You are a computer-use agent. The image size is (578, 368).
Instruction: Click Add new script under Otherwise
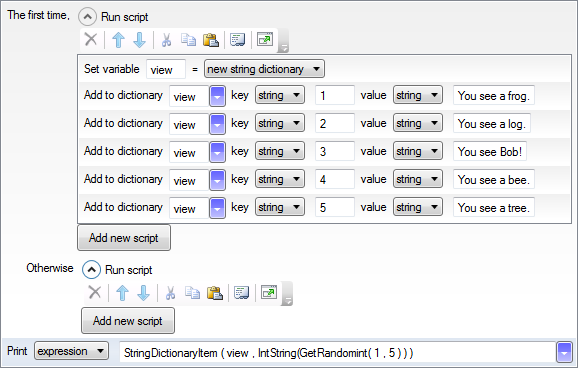[x=128, y=321]
